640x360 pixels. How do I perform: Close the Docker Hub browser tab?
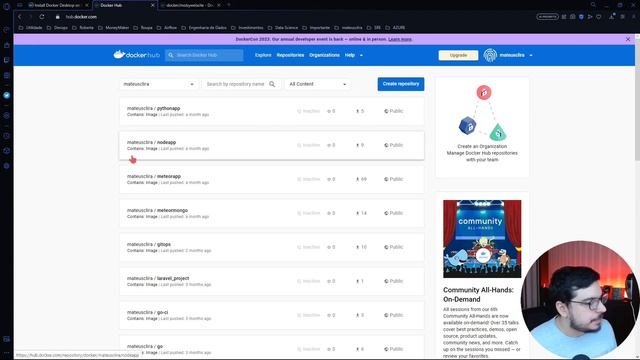point(153,5)
